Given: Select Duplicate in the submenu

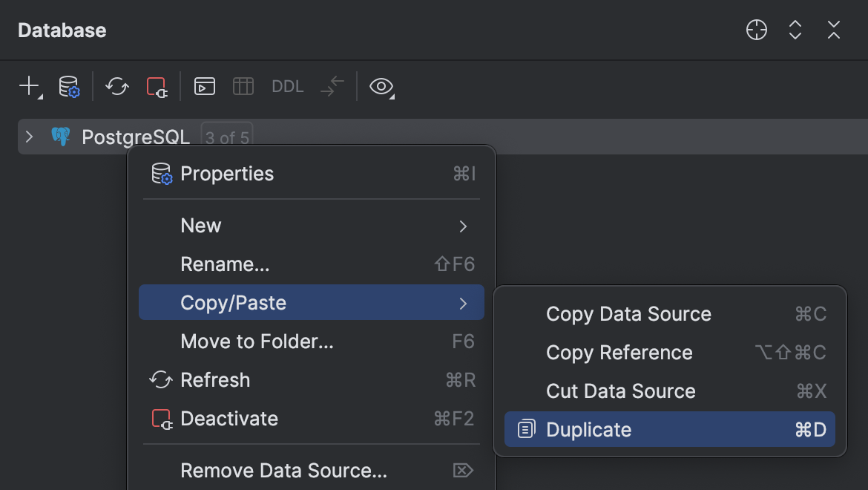Looking at the screenshot, I should pos(588,429).
